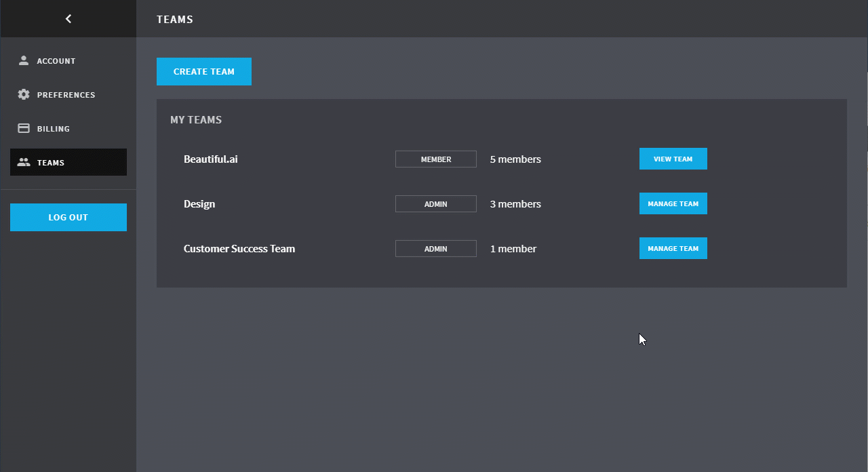Click the Account person icon
The width and height of the screenshot is (868, 472).
(24, 60)
